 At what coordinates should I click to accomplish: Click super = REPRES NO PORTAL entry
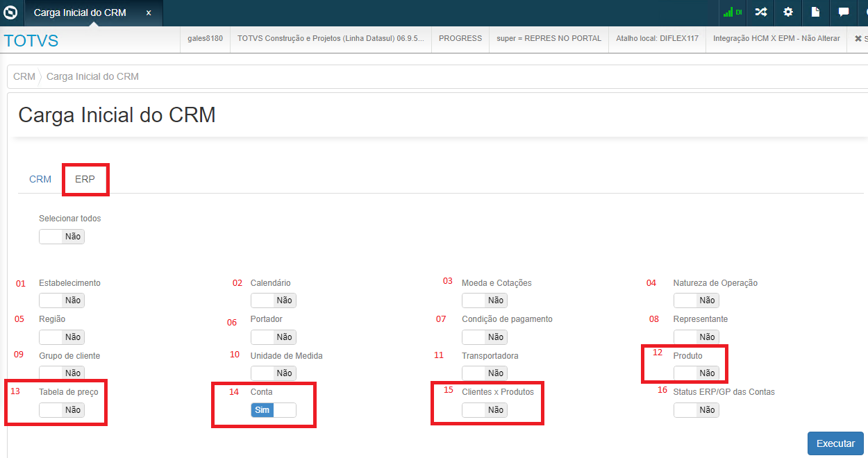point(549,39)
